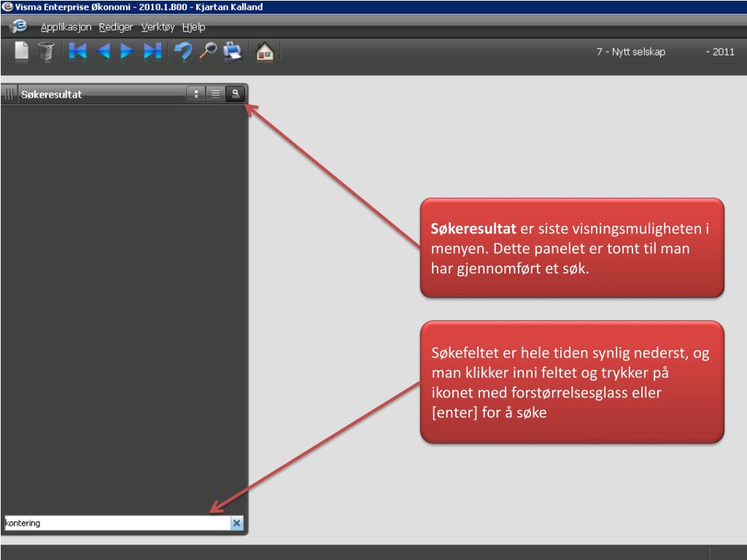Click the blue undo arrow icon
747x560 pixels.
click(183, 51)
